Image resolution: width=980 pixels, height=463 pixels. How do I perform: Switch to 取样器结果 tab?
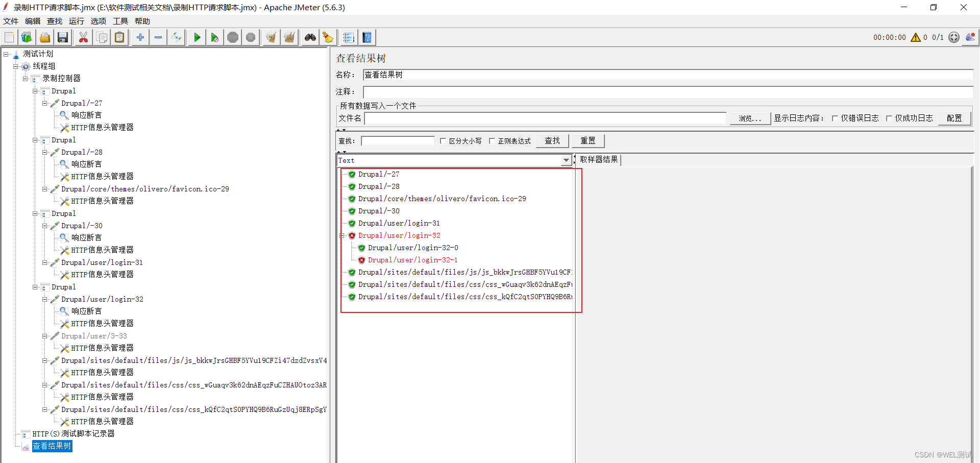click(x=598, y=160)
